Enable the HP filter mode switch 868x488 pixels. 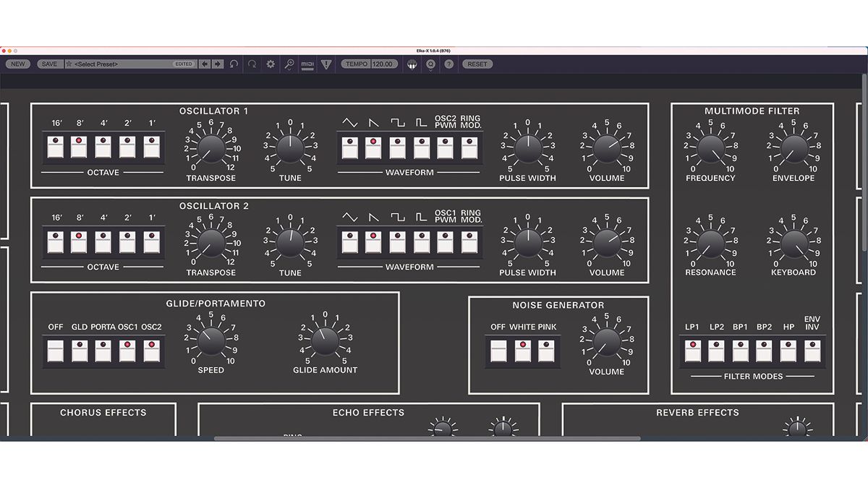tap(788, 352)
